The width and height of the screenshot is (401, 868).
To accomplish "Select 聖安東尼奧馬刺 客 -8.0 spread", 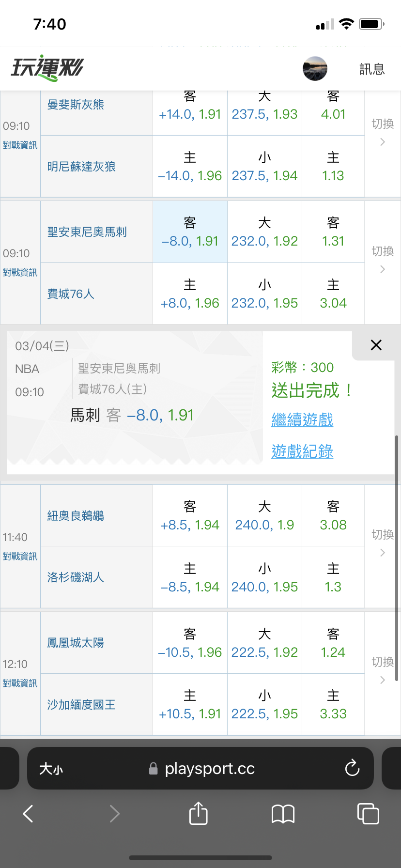I will [190, 232].
